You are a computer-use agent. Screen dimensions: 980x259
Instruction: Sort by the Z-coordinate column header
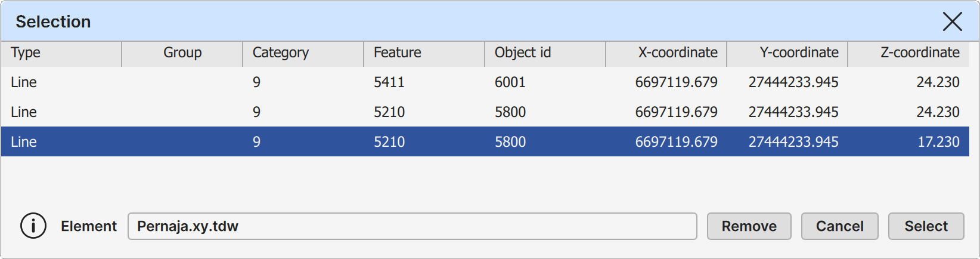point(908,53)
